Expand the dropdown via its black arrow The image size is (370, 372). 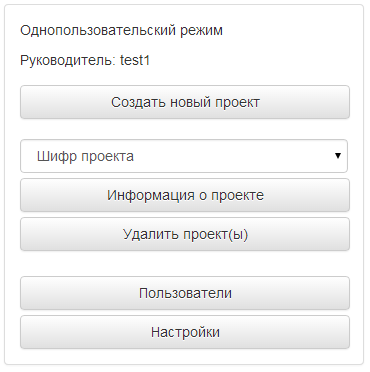tap(338, 156)
